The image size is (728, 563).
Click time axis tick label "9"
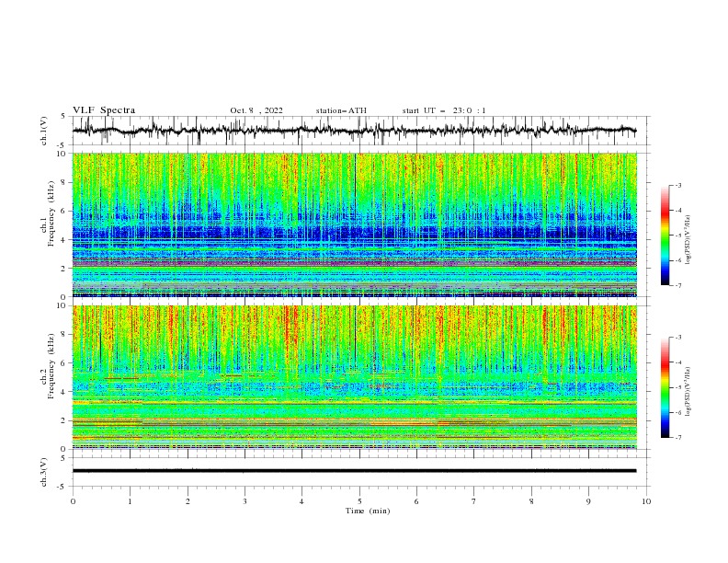click(x=588, y=501)
